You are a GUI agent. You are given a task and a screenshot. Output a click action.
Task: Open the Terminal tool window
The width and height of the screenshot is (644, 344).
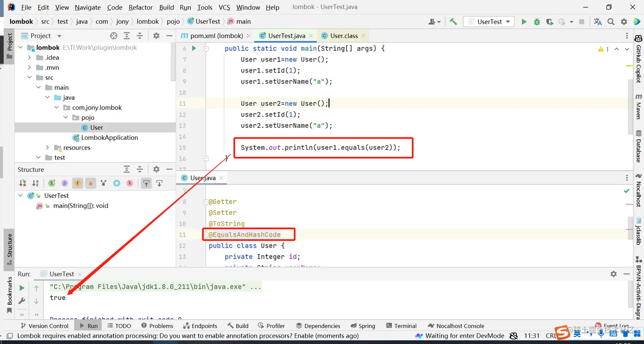401,326
